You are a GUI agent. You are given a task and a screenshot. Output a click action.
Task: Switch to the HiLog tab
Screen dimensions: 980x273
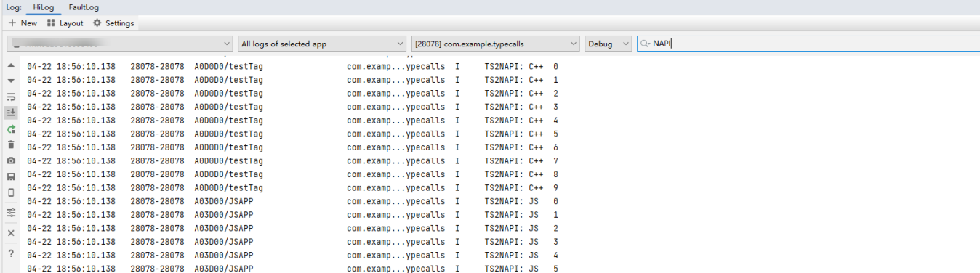tap(44, 7)
